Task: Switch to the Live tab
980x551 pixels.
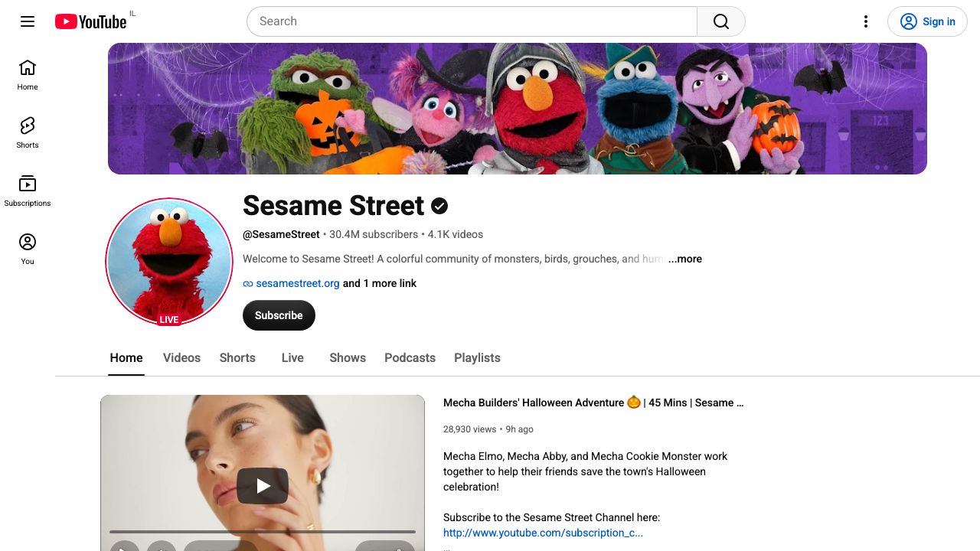Action: tap(292, 357)
